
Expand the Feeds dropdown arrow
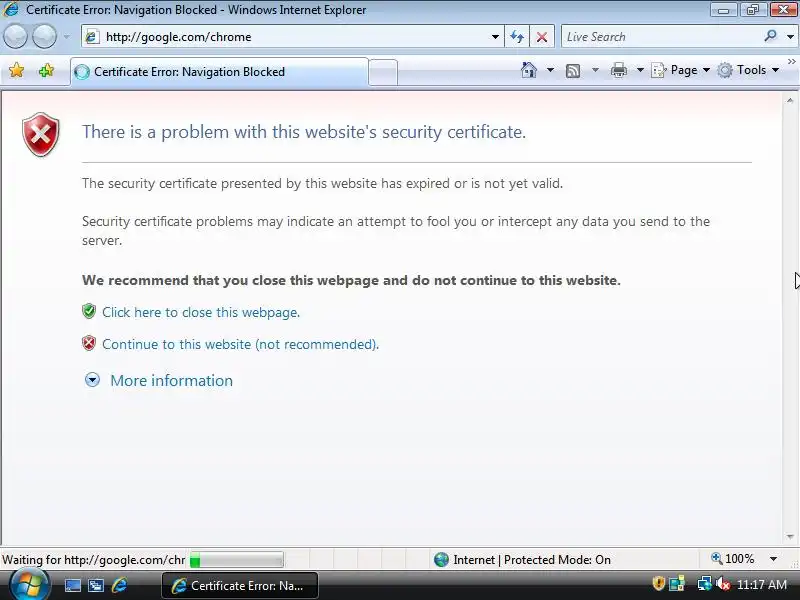point(595,70)
